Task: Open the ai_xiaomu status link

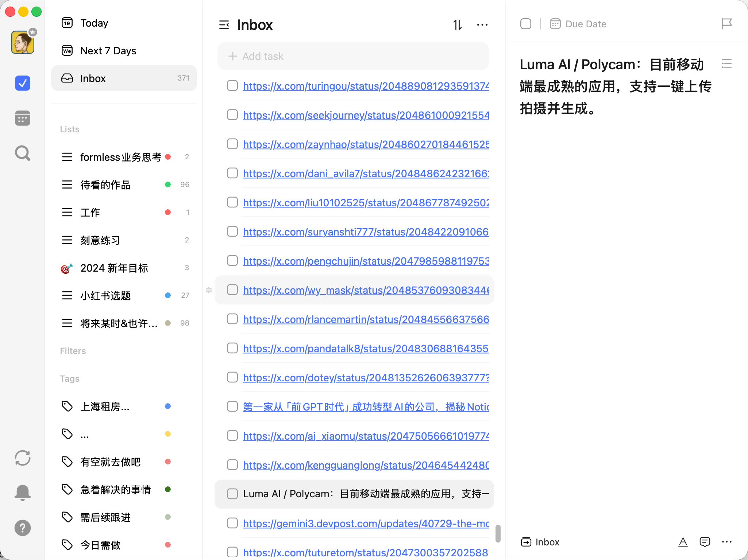Action: (x=366, y=436)
